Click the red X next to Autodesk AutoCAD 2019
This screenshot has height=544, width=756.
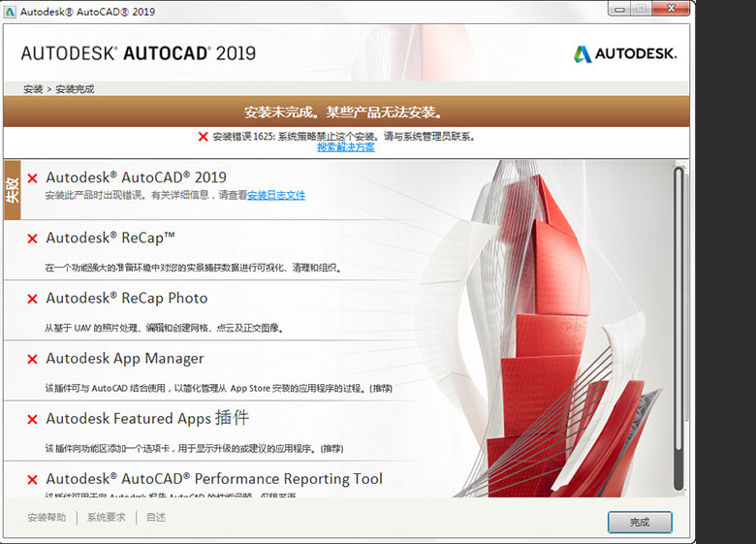point(32,178)
